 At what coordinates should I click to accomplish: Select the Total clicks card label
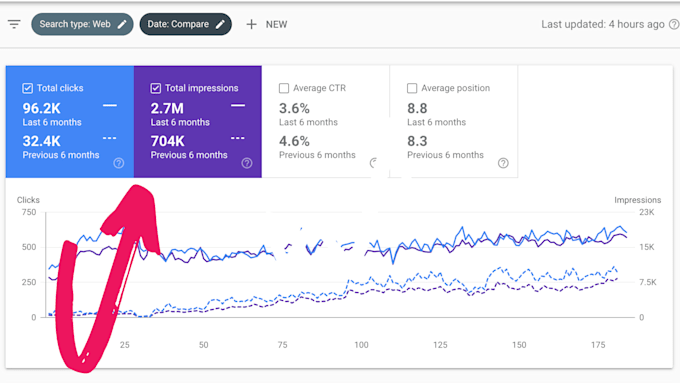pyautogui.click(x=60, y=88)
